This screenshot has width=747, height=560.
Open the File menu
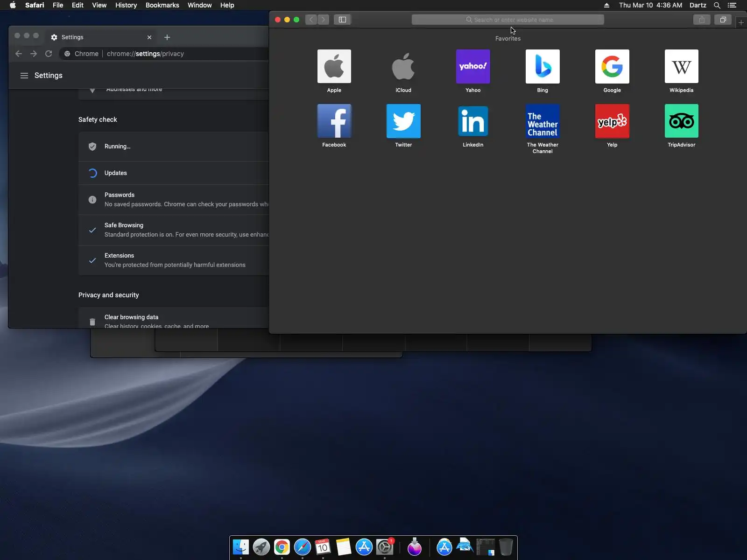pyautogui.click(x=58, y=5)
